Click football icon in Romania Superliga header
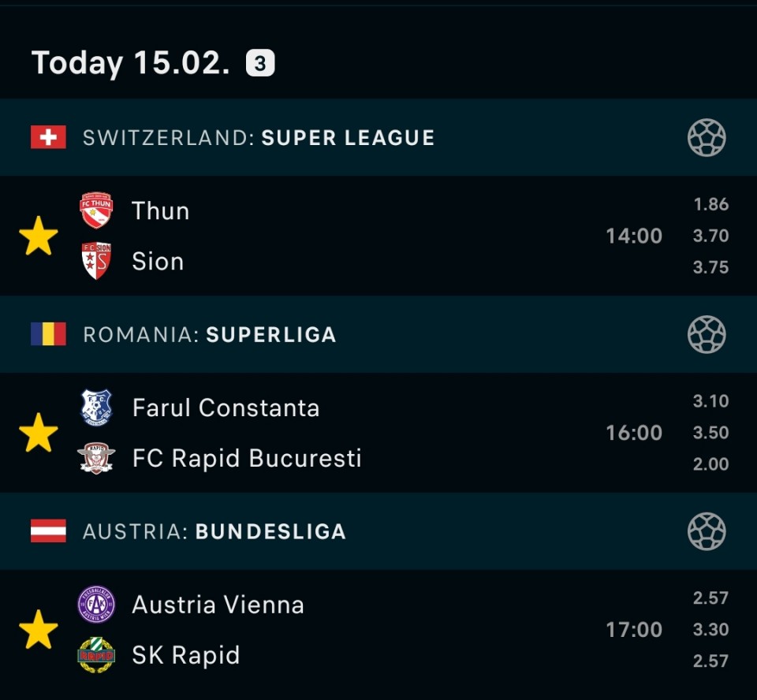Viewport: 757px width, 700px height. click(706, 334)
